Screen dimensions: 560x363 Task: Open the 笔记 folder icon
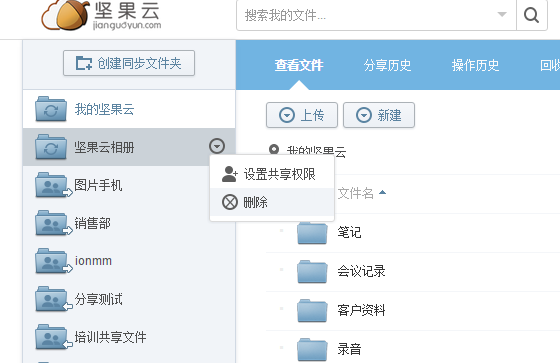pyautogui.click(x=312, y=232)
